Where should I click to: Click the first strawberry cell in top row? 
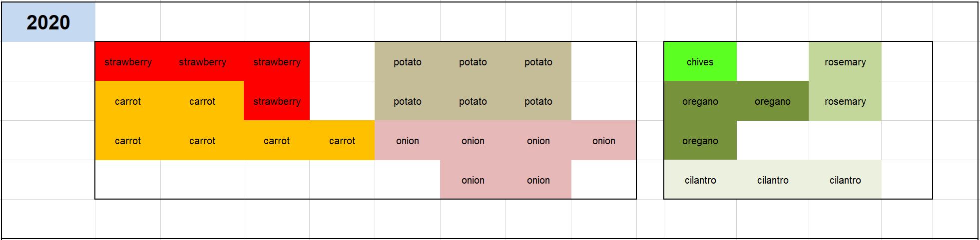click(128, 61)
